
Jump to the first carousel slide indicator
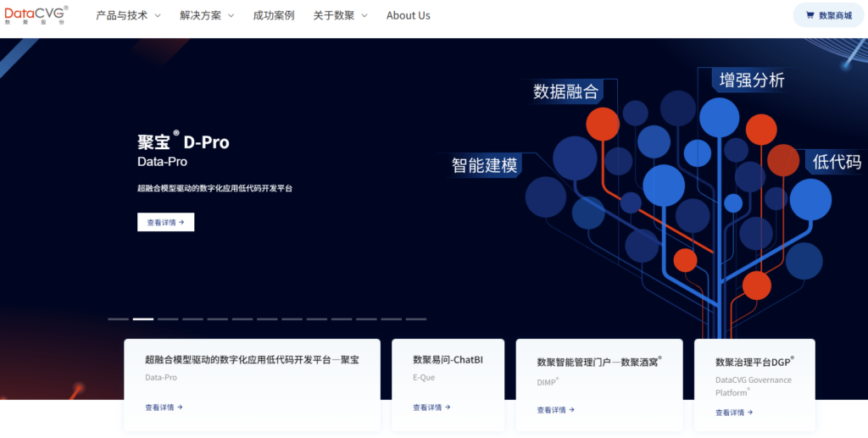pyautogui.click(x=119, y=319)
